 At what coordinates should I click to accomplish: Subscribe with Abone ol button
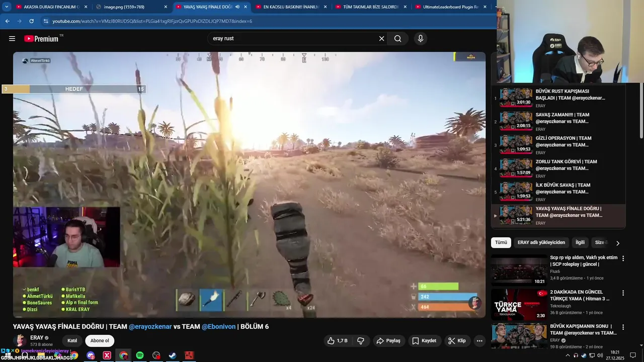[x=100, y=341]
